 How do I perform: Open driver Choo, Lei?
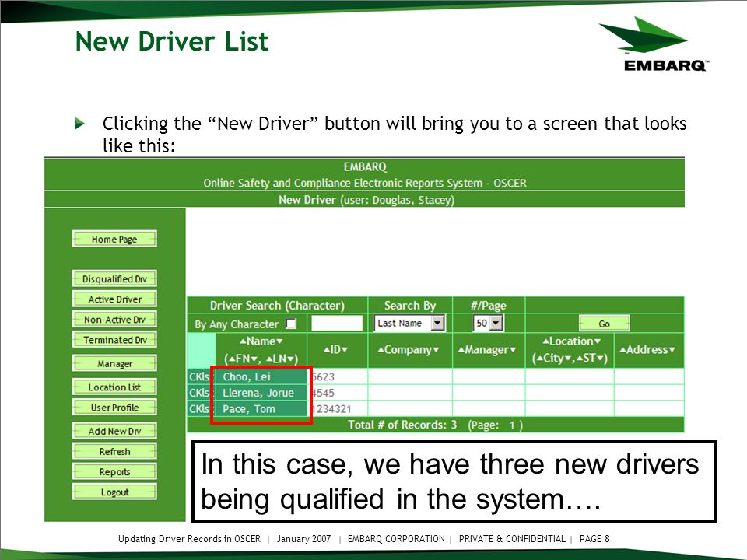click(247, 376)
